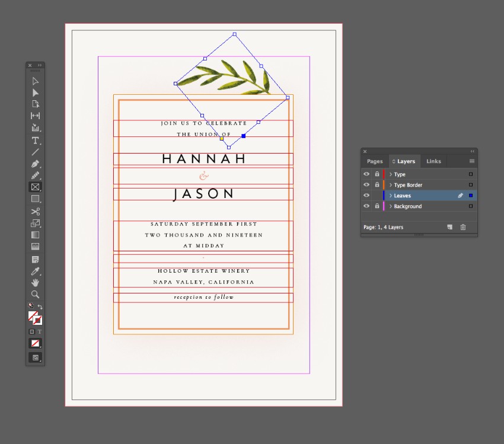Click the selection indicator box on Type Border layer
Viewport: 504px width, 444px height.
click(471, 185)
